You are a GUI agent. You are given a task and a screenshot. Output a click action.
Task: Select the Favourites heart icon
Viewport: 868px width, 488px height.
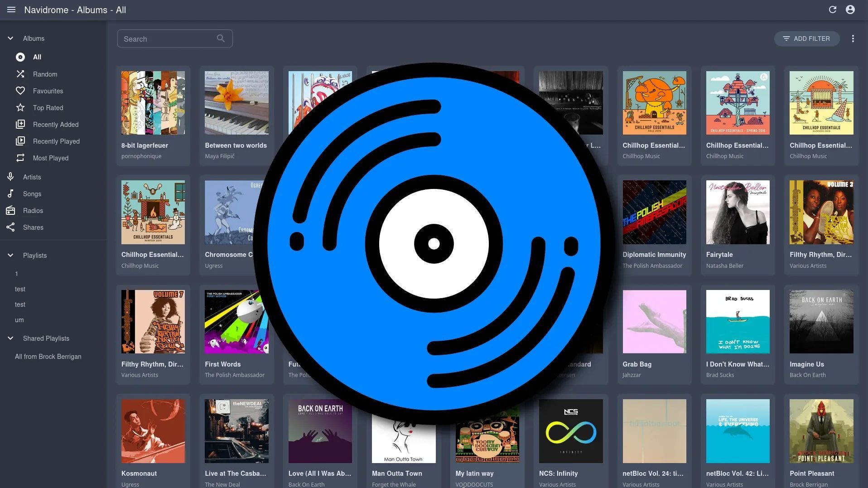point(20,91)
